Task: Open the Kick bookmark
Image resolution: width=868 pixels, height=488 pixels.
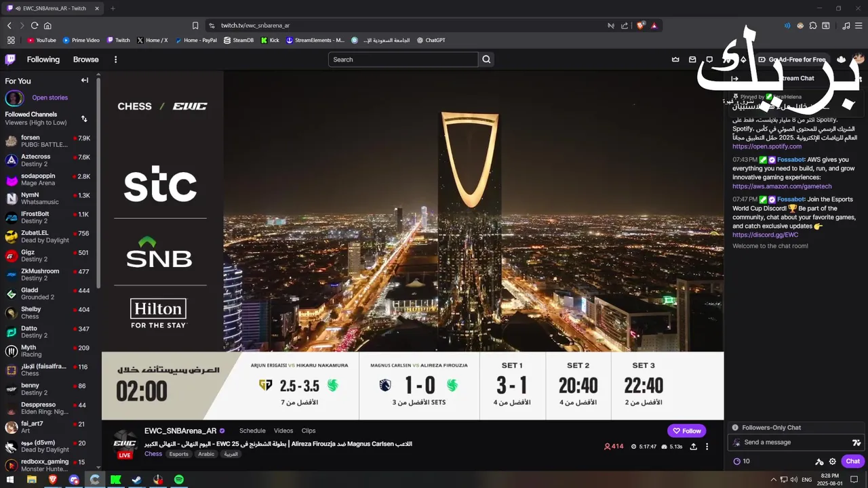Action: pyautogui.click(x=270, y=41)
